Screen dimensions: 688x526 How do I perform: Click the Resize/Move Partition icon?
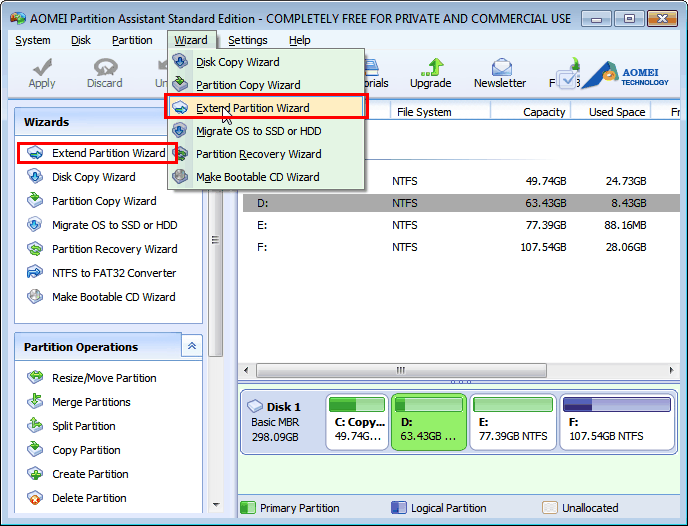(x=35, y=377)
